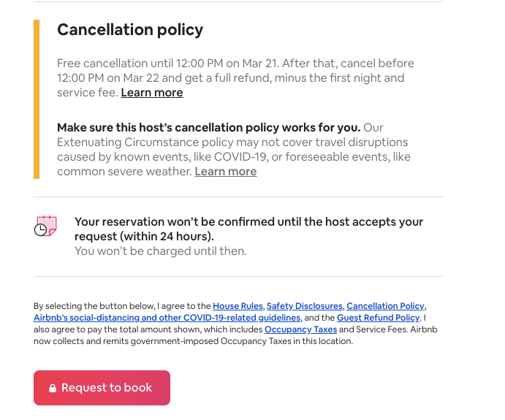Viewport: 505px width, 420px height.
Task: Open Learn more after severe weather text
Action: [x=226, y=172]
